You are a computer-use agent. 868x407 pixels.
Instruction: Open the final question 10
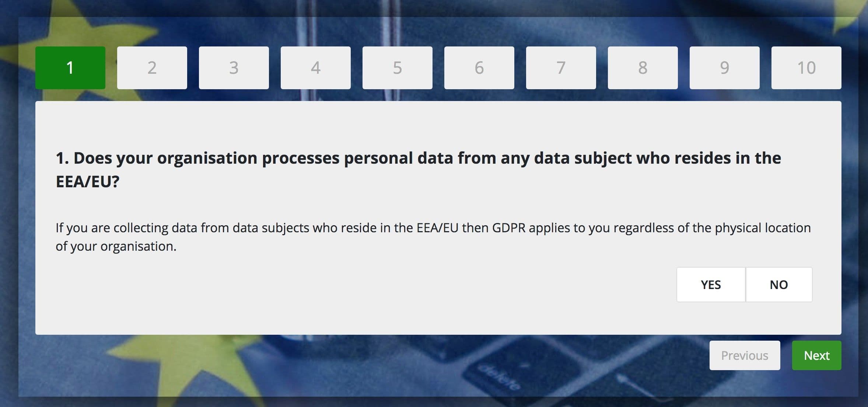pyautogui.click(x=806, y=67)
